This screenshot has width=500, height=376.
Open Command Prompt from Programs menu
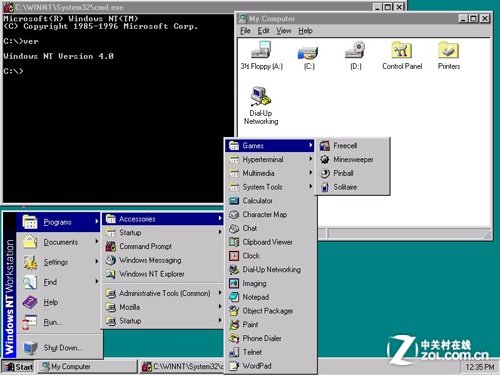point(163,246)
